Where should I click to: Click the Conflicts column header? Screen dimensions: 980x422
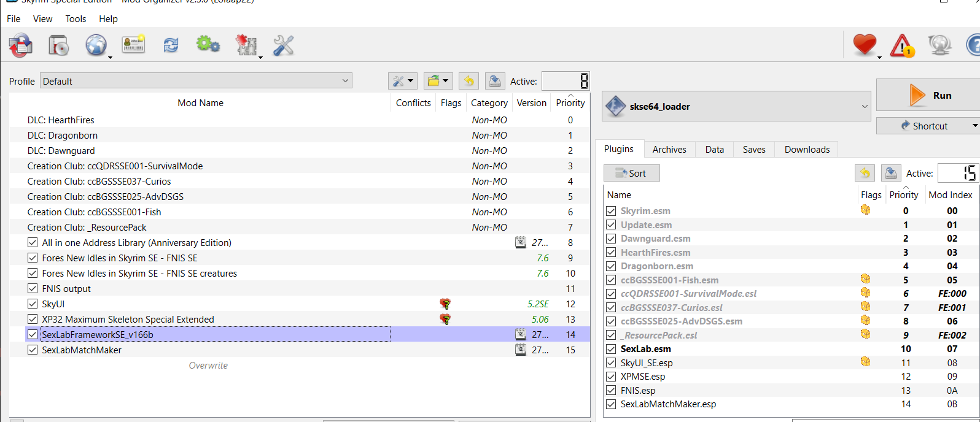coord(413,102)
